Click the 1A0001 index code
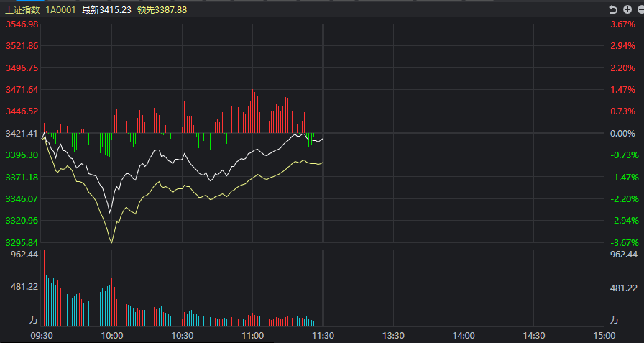The image size is (644, 343). [60, 10]
